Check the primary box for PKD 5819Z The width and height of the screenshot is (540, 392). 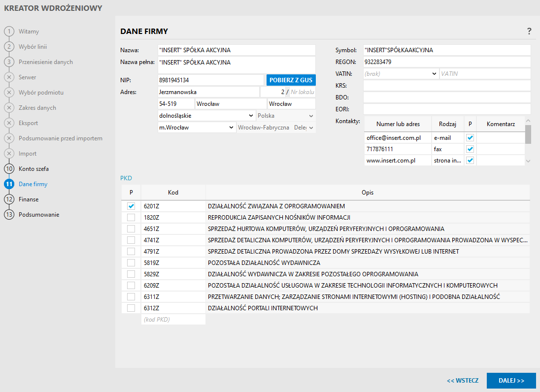(x=131, y=262)
